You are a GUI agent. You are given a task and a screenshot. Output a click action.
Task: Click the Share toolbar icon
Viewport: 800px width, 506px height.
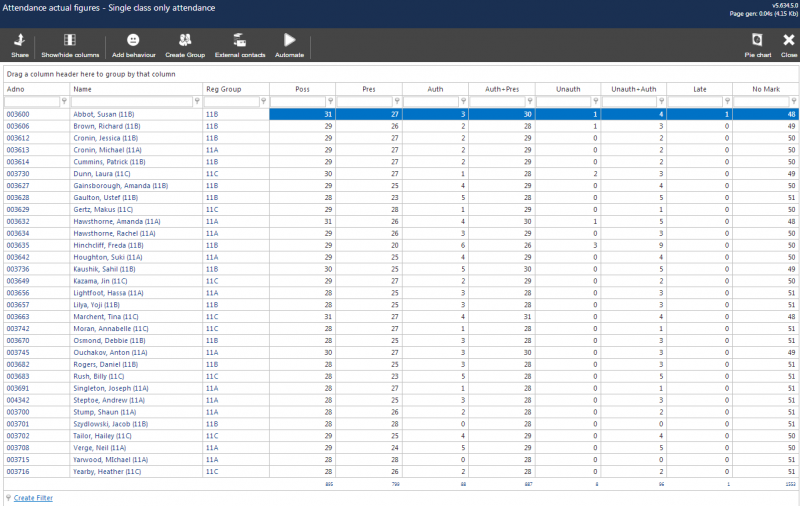(x=19, y=40)
